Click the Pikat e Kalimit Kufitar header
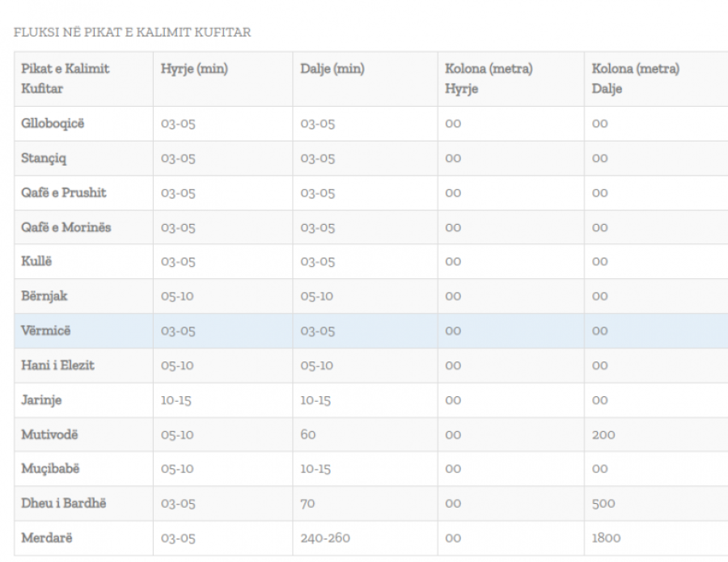This screenshot has width=728, height=562. [66, 78]
